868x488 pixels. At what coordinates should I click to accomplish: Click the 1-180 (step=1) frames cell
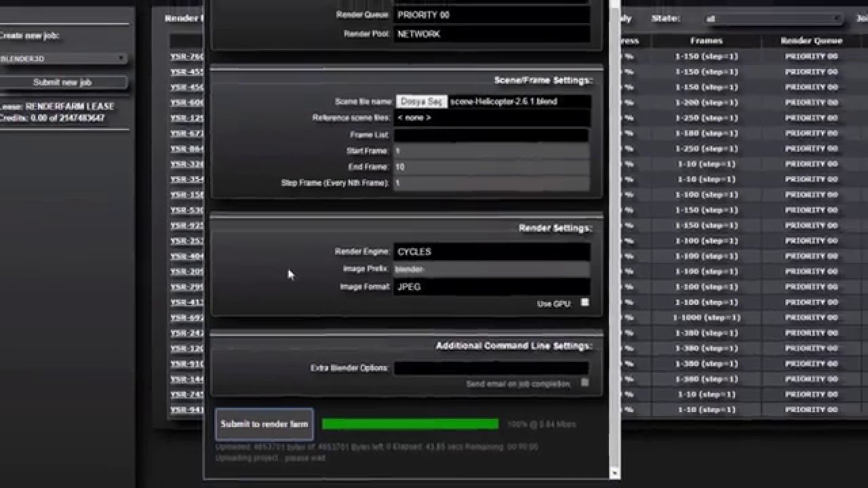click(x=707, y=133)
